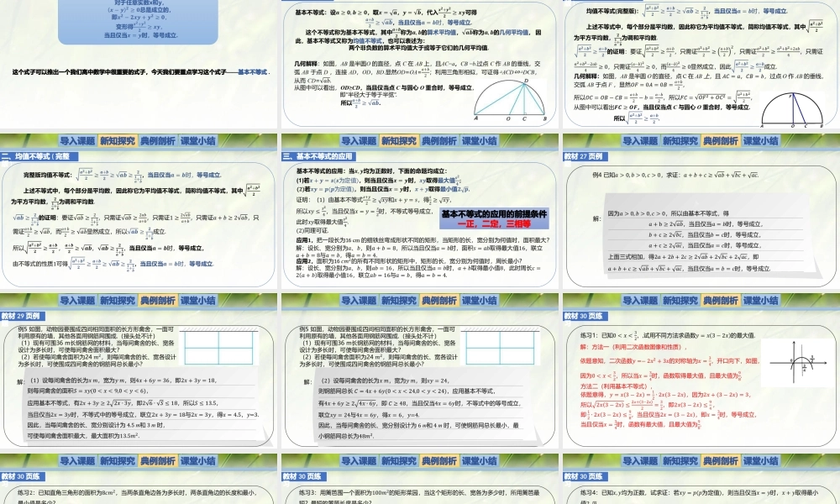The width and height of the screenshot is (840, 504).
Task: Click the blue rounded box on intro slide
Action: coord(139,22)
